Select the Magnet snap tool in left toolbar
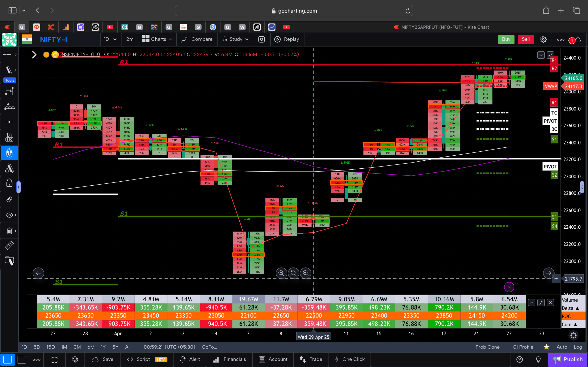Screen dimensions: 588x367 point(9,153)
